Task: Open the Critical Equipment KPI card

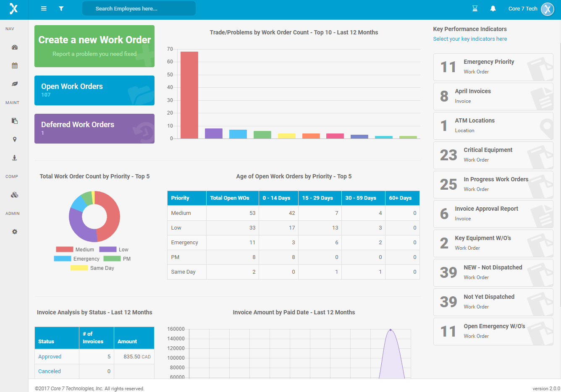Action: point(493,155)
